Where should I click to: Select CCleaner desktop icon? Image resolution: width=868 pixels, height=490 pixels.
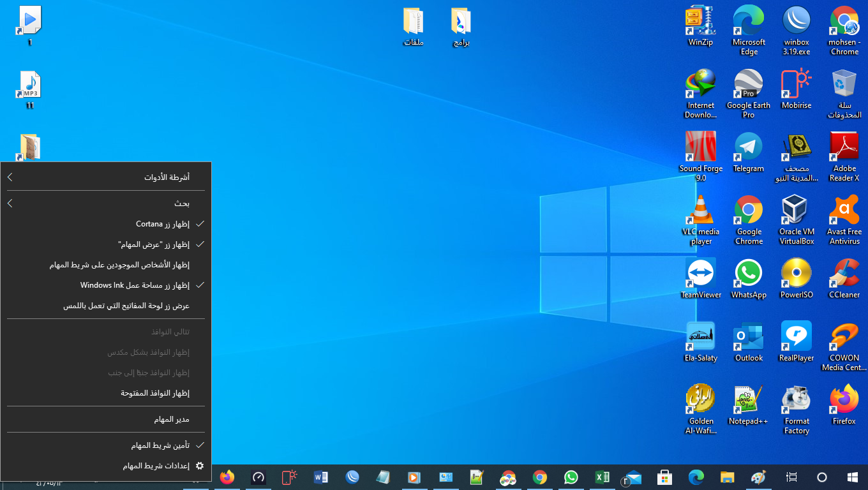click(844, 279)
